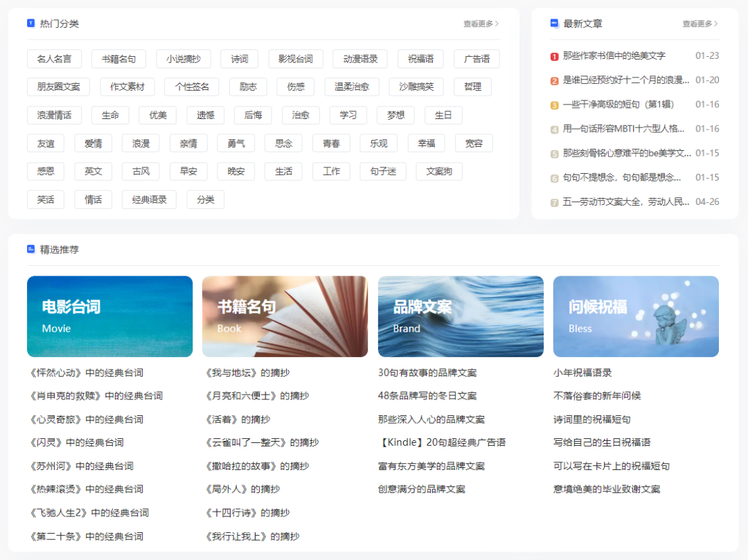Click the 热门分类 section header icon
748x560 pixels.
coord(30,23)
